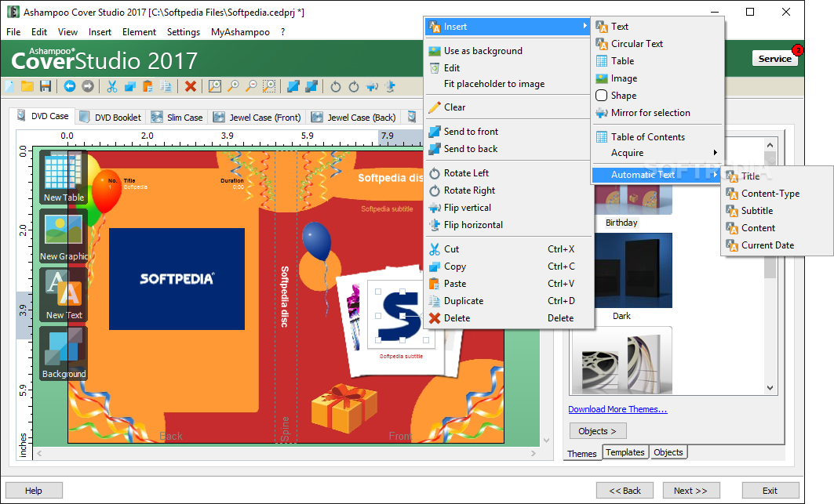Screen dimensions: 834x504
Task: Click the send to back toolbar icon
Action: coord(311,86)
